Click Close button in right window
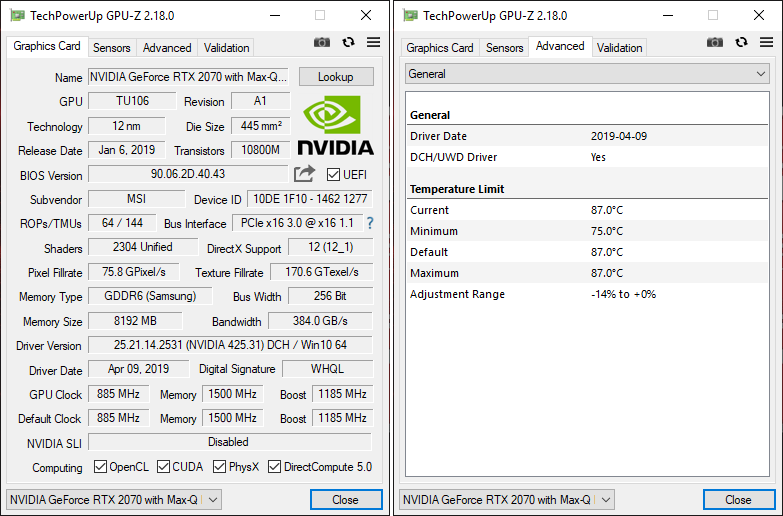Screen dimensions: 783x516 point(738,500)
